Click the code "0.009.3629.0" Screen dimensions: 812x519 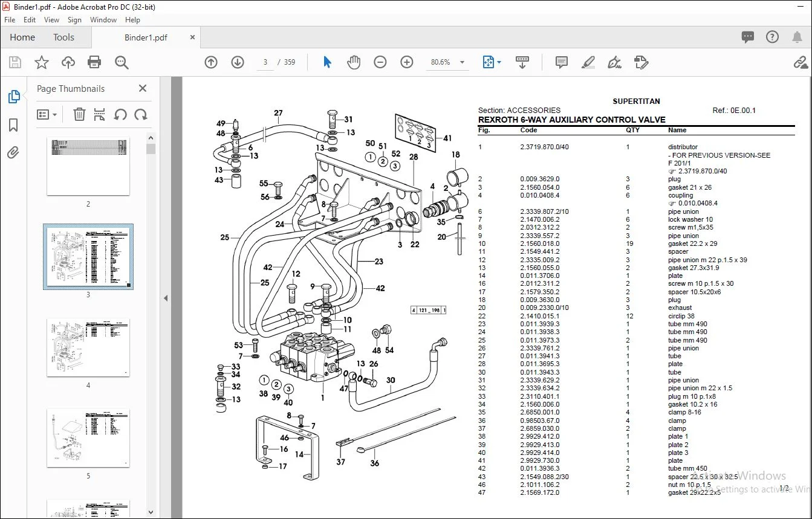tap(540, 179)
